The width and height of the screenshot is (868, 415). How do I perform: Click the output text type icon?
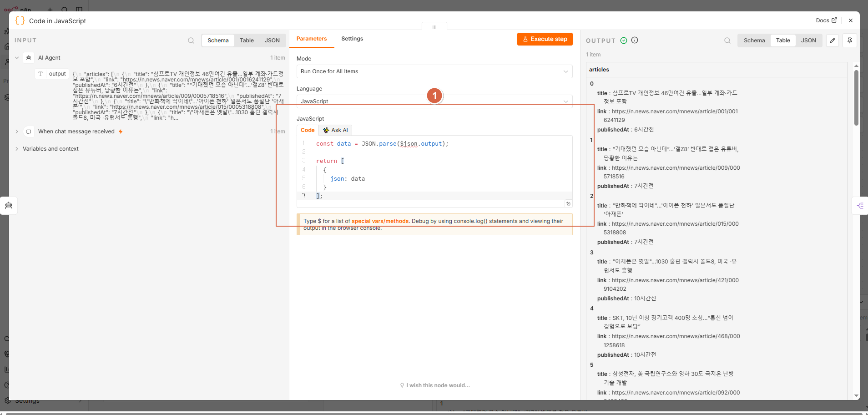pos(40,74)
